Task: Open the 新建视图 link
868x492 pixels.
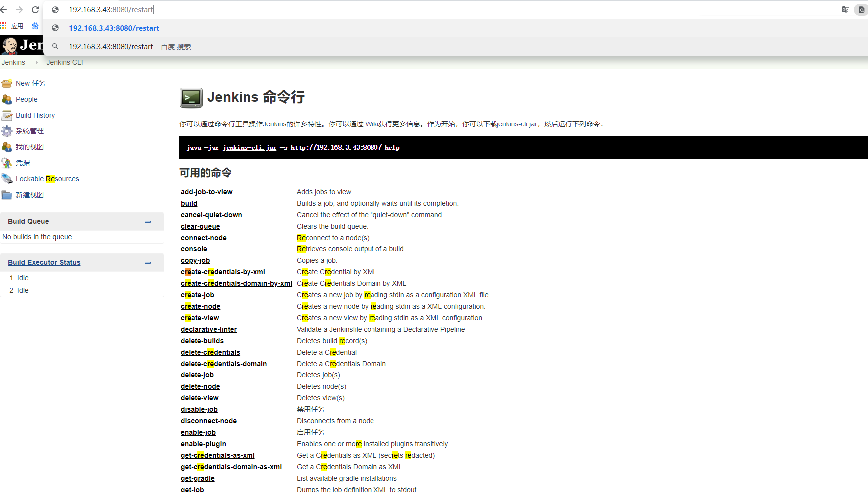Action: [x=30, y=195]
